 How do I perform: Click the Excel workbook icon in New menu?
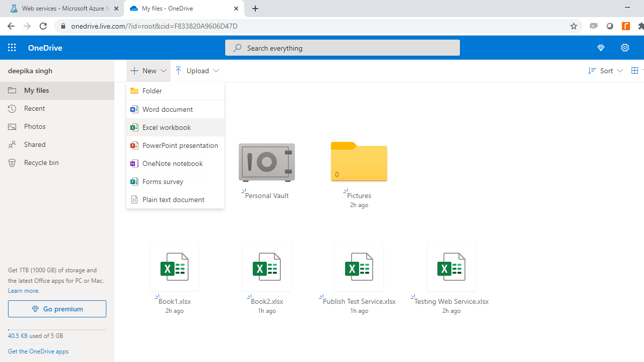[x=134, y=127]
